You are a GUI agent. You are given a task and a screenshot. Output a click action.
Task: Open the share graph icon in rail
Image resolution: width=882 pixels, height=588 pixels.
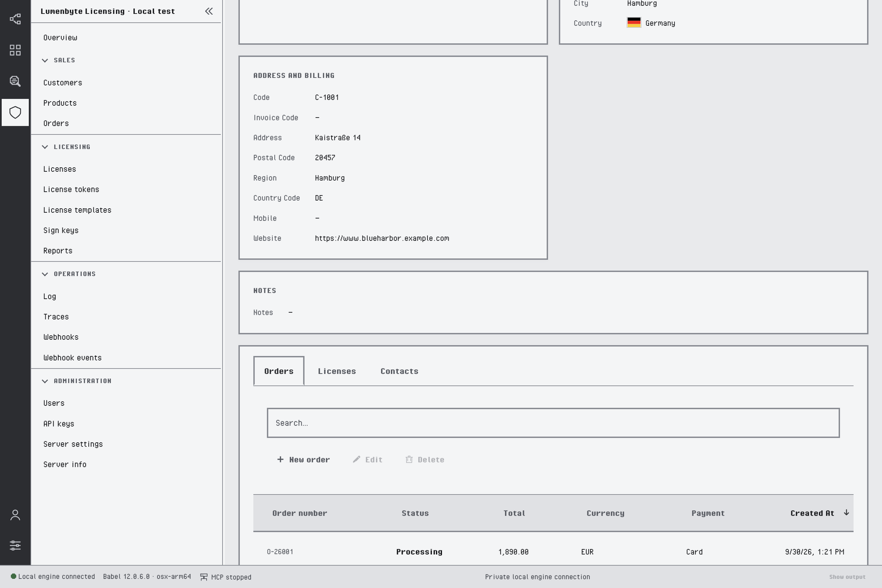click(x=15, y=19)
